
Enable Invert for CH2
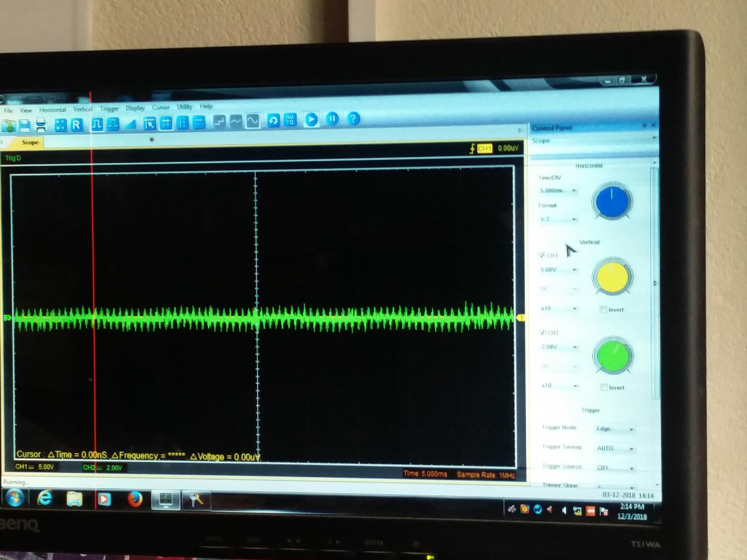604,388
